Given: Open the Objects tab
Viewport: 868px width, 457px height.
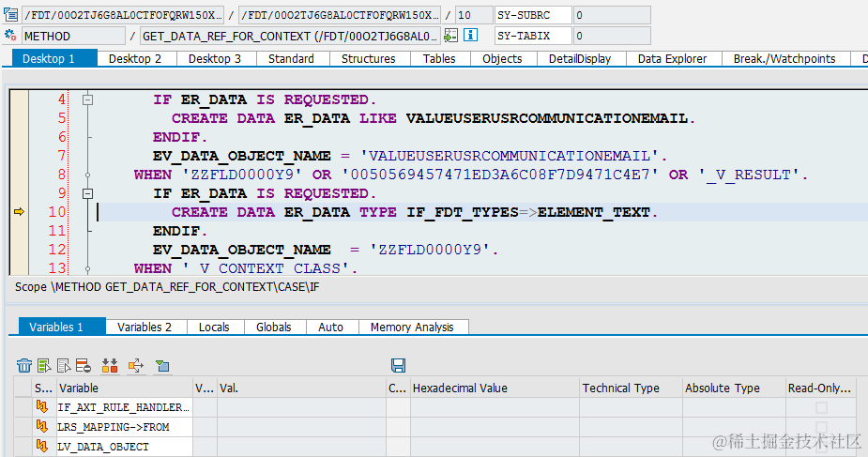Looking at the screenshot, I should [x=503, y=58].
